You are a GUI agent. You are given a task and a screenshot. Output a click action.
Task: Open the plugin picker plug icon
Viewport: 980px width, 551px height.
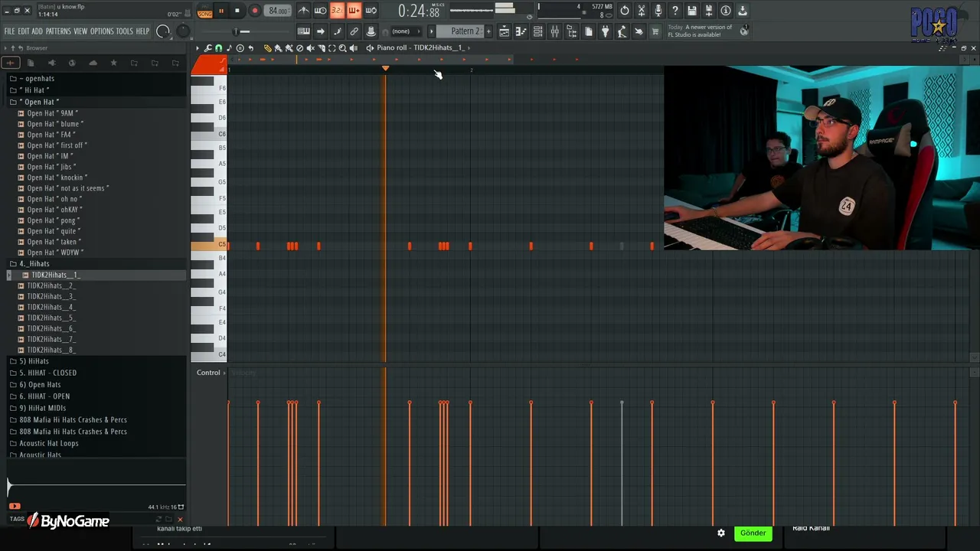tap(605, 31)
